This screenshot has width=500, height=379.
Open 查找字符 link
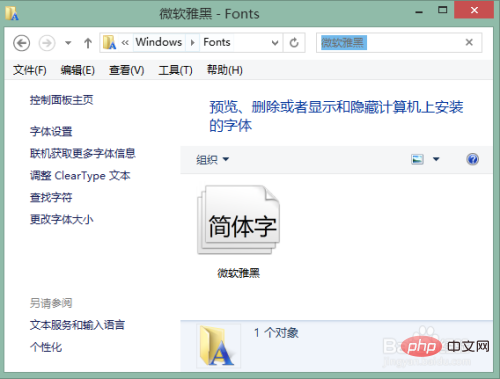click(x=51, y=197)
